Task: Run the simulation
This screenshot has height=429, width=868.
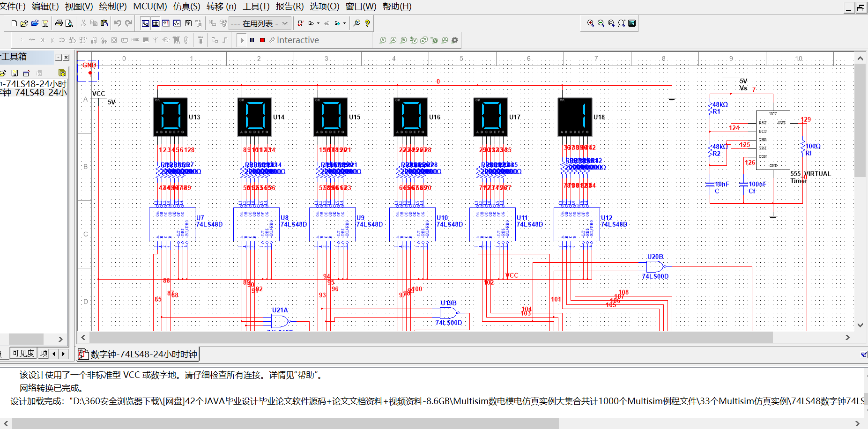Action: pos(242,40)
